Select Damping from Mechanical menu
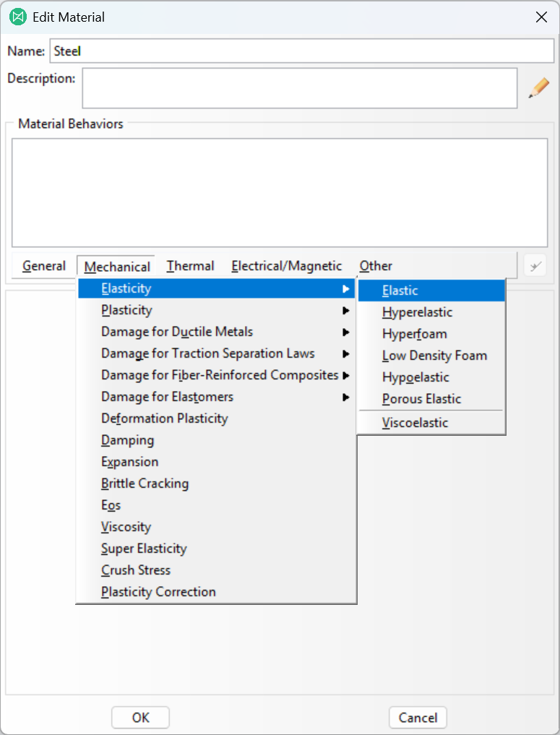 (x=217, y=440)
